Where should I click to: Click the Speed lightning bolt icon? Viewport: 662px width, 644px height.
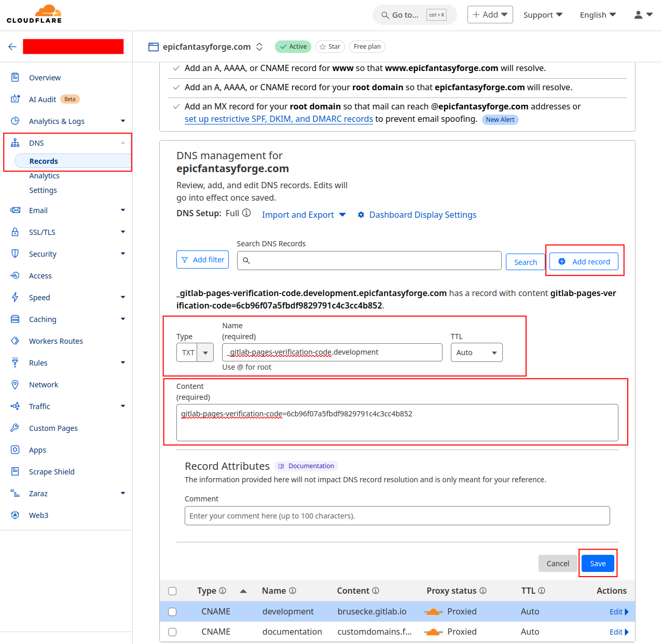click(15, 297)
